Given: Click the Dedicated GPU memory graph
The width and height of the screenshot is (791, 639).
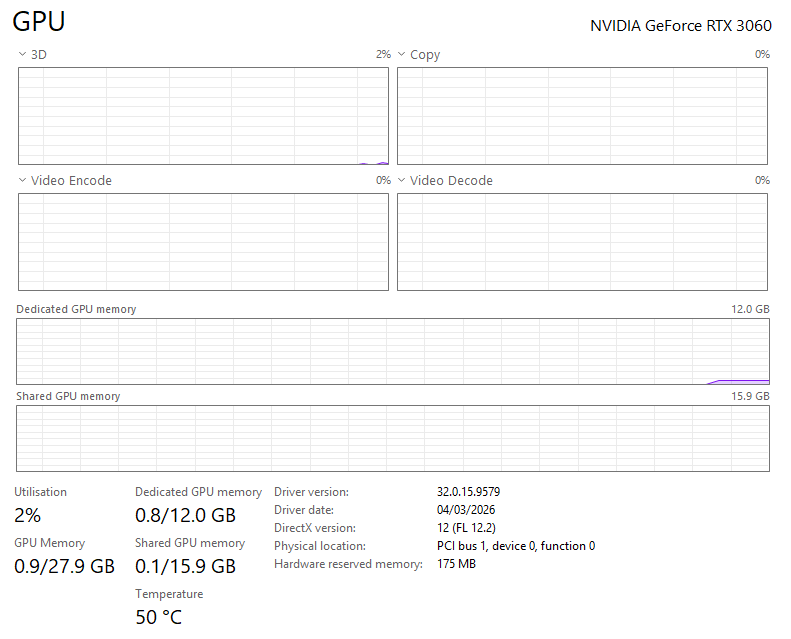Looking at the screenshot, I should click(x=393, y=351).
